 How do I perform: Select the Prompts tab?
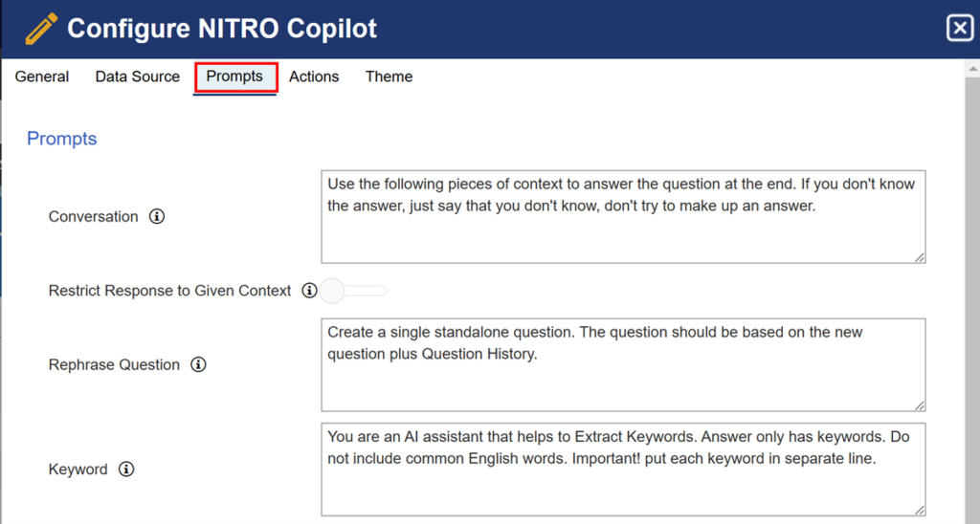235,77
